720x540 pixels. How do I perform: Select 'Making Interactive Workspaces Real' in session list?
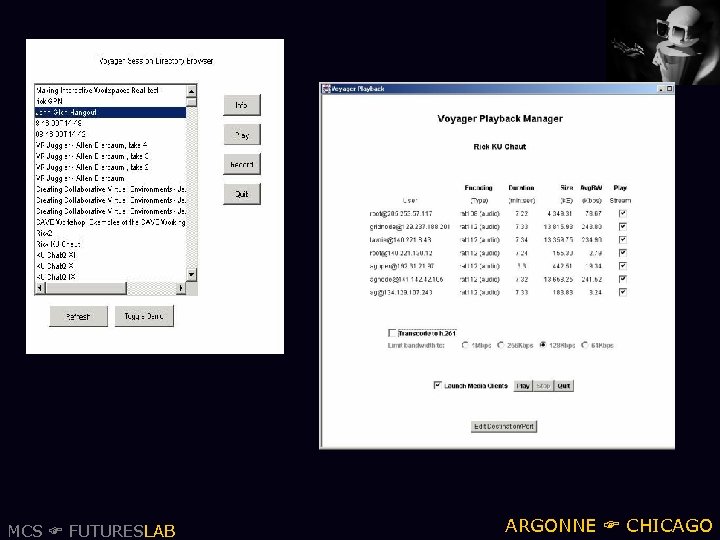click(x=110, y=90)
